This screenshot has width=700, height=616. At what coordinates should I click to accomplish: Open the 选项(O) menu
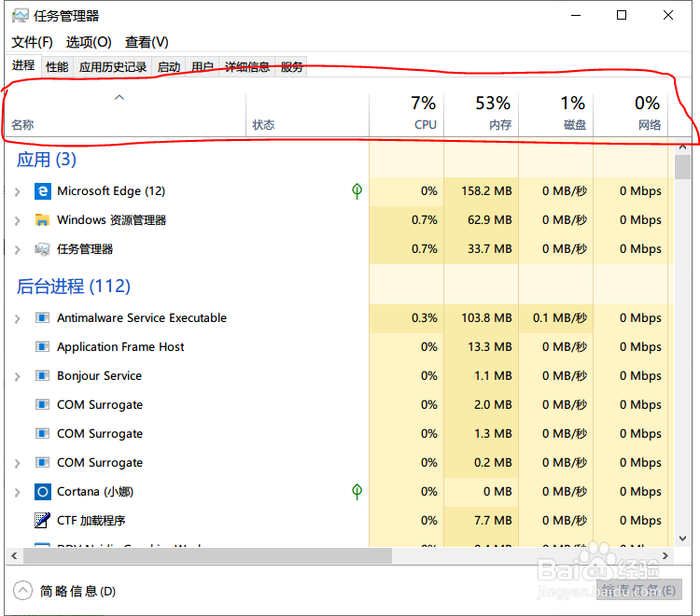click(x=89, y=42)
